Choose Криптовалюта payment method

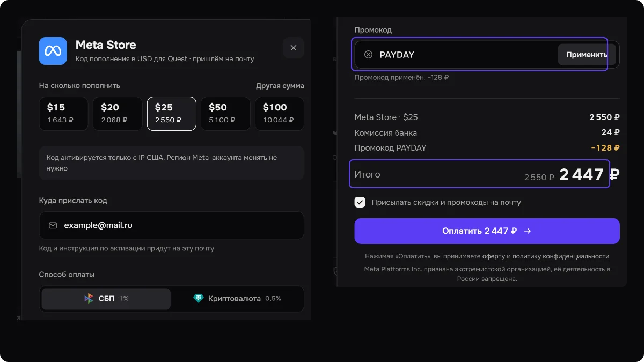point(237,299)
